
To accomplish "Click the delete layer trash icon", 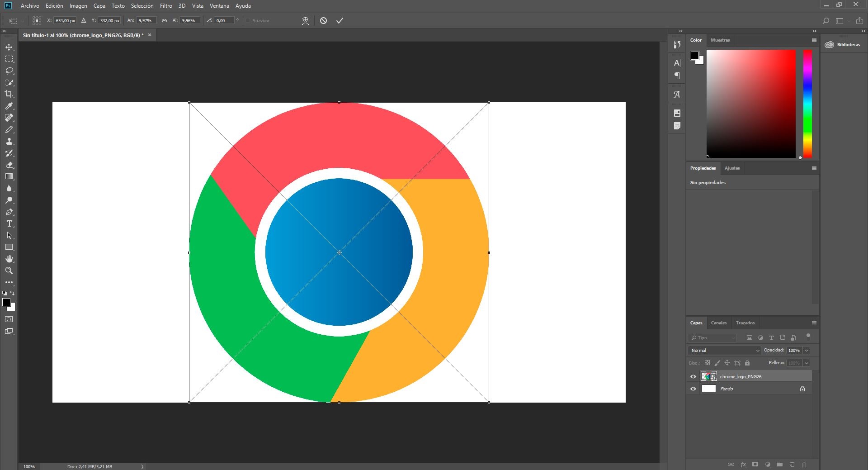I will point(804,465).
